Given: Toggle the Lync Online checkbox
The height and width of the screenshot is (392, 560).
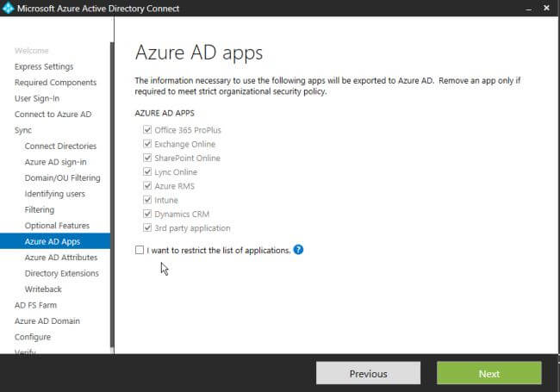Looking at the screenshot, I should coord(147,171).
